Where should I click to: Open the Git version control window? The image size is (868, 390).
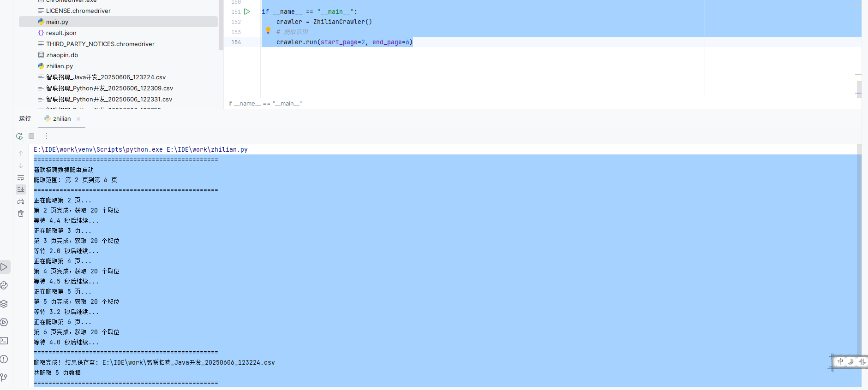4,378
